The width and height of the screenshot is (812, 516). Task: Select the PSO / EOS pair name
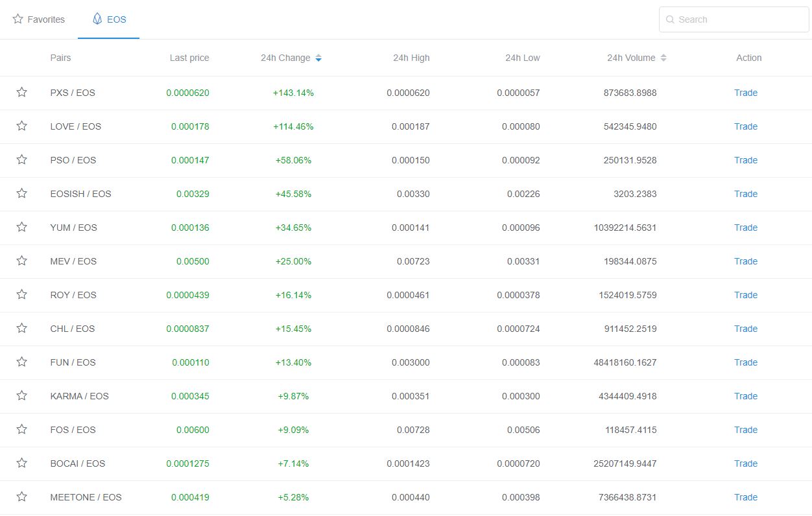tap(73, 160)
